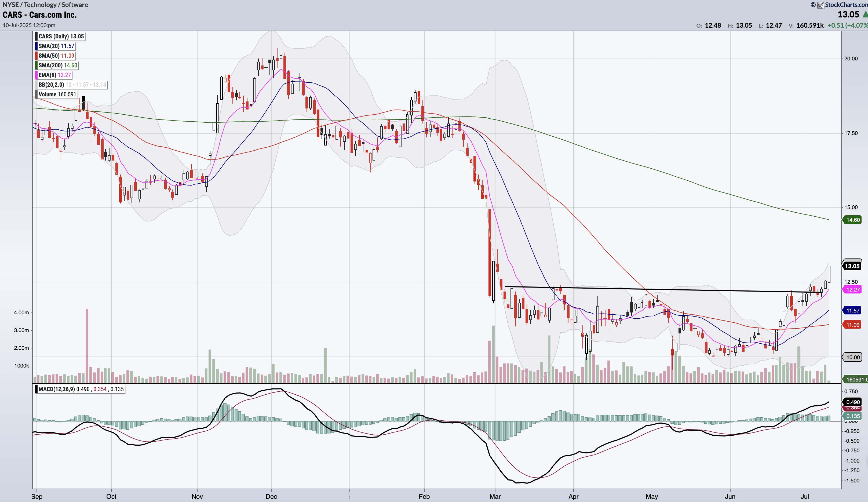The width and height of the screenshot is (868, 502).
Task: Click the 11.57 SMA(20) axis tag
Action: (x=852, y=311)
